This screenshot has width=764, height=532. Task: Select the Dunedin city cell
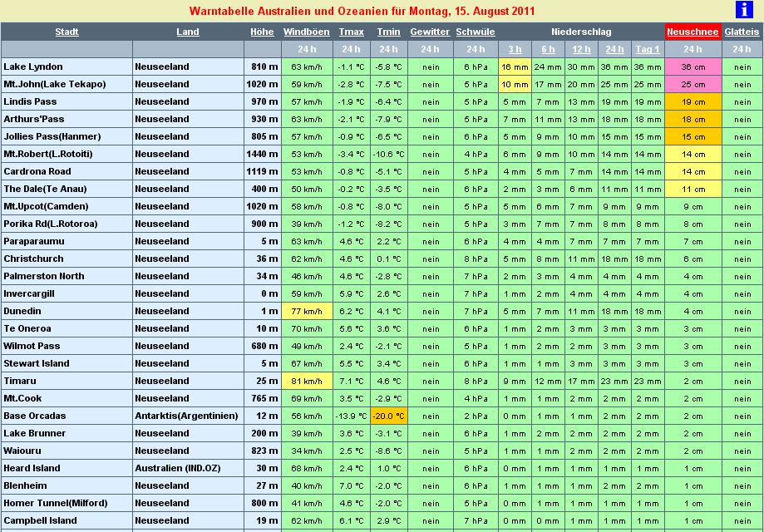[x=67, y=312]
